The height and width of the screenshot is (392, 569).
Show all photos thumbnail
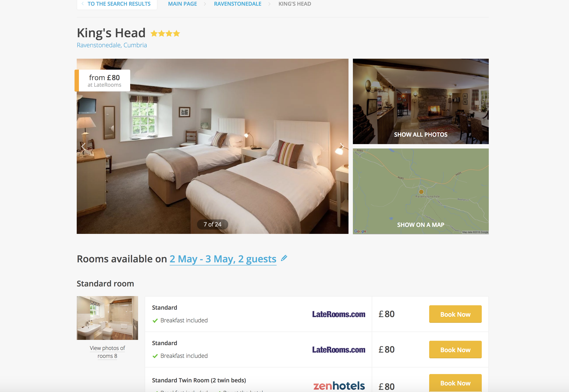(x=421, y=101)
